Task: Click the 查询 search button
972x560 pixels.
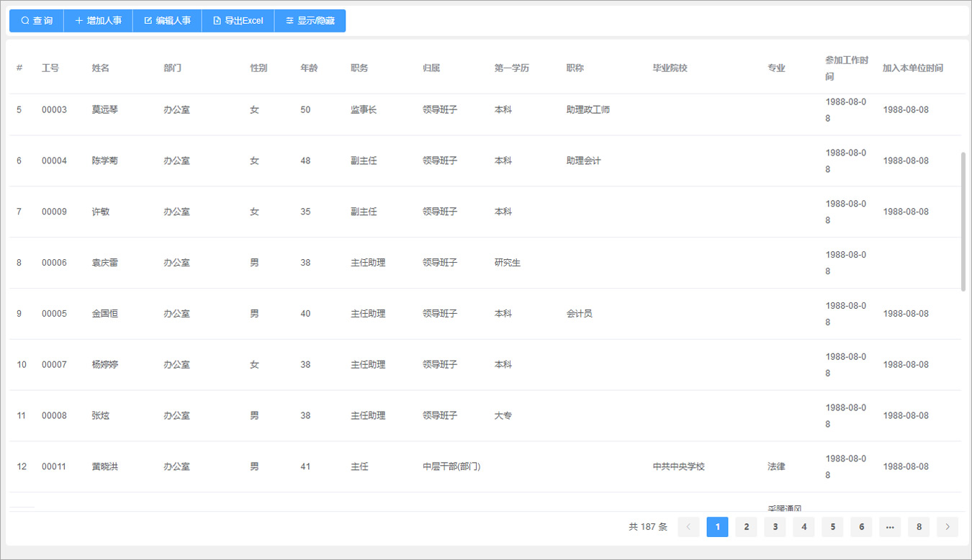Action: pos(37,21)
